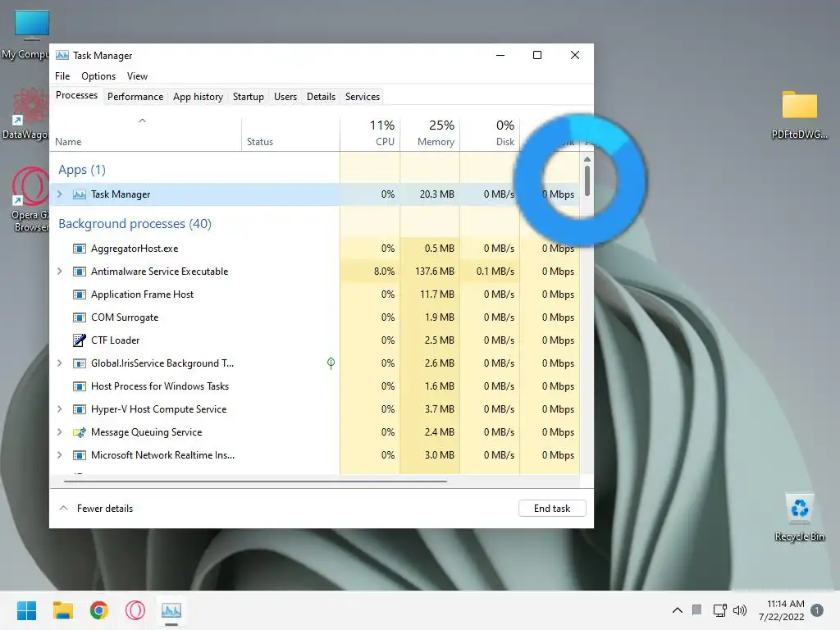Collapse view with Fewer details
Image resolution: width=840 pixels, height=630 pixels.
(x=96, y=509)
